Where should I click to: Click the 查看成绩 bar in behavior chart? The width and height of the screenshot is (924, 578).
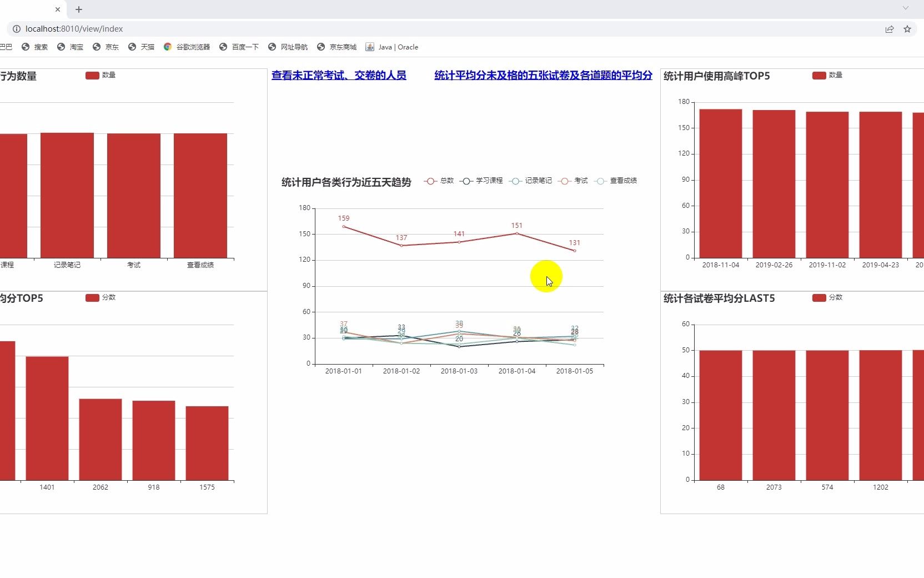click(x=200, y=196)
